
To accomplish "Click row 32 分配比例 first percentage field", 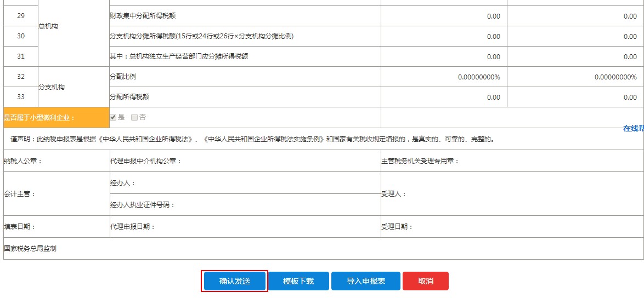I will tap(444, 77).
